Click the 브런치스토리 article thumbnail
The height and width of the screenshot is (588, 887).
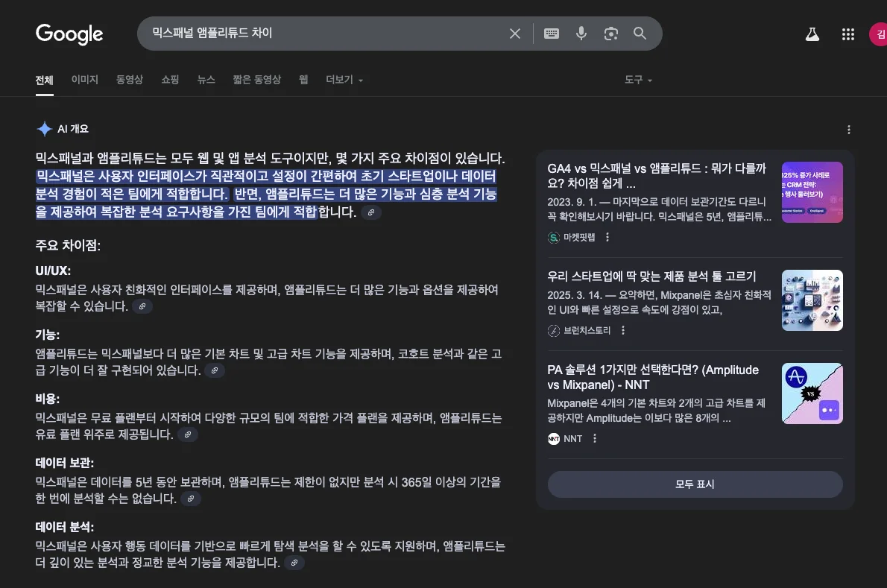click(x=812, y=300)
